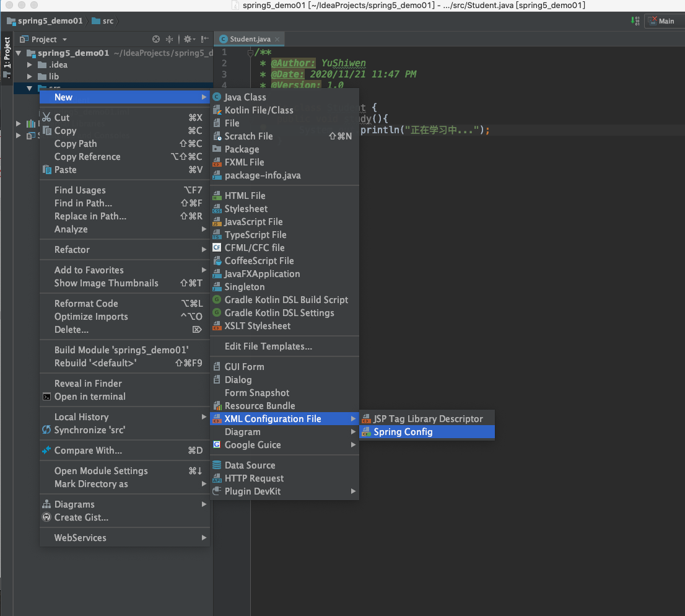
Task: Click the Kotlin File/Class icon
Action: click(x=217, y=110)
